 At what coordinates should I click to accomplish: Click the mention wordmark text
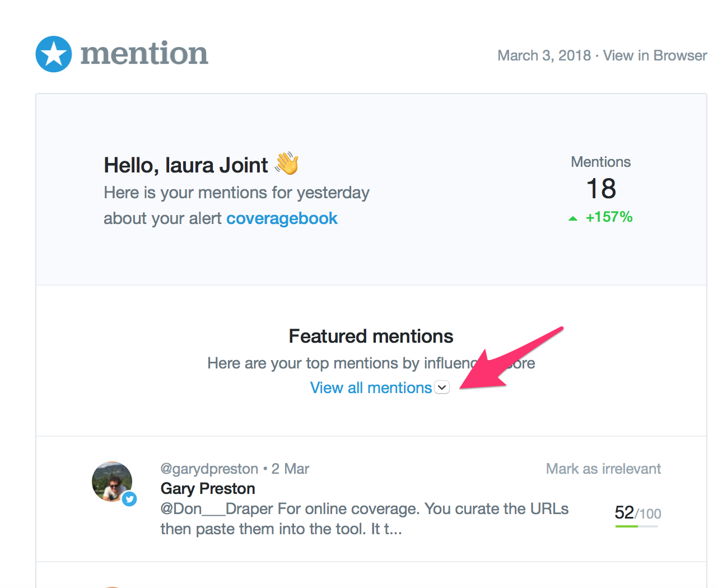click(144, 54)
